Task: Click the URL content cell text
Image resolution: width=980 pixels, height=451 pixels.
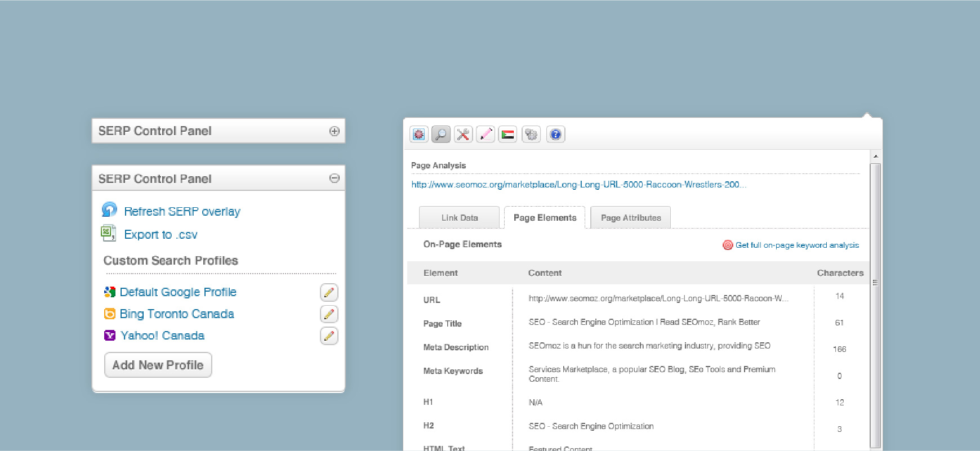Action: tap(658, 298)
